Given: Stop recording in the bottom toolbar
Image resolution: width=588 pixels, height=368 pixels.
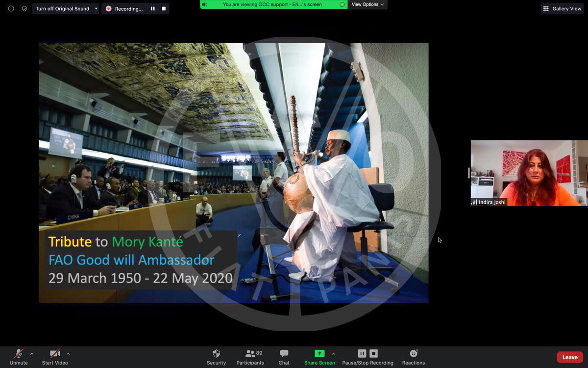Looking at the screenshot, I should [x=373, y=353].
